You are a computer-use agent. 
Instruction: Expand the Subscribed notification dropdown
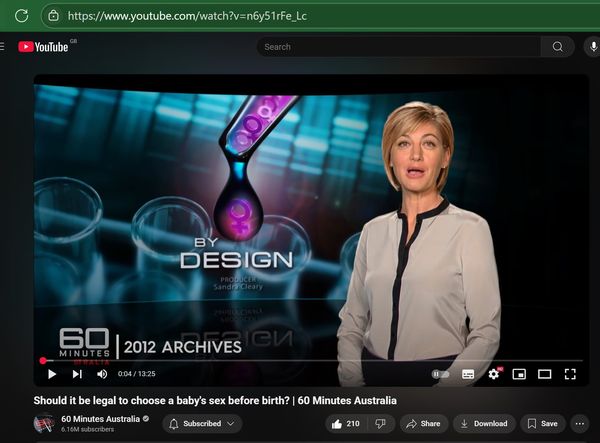pyautogui.click(x=202, y=423)
